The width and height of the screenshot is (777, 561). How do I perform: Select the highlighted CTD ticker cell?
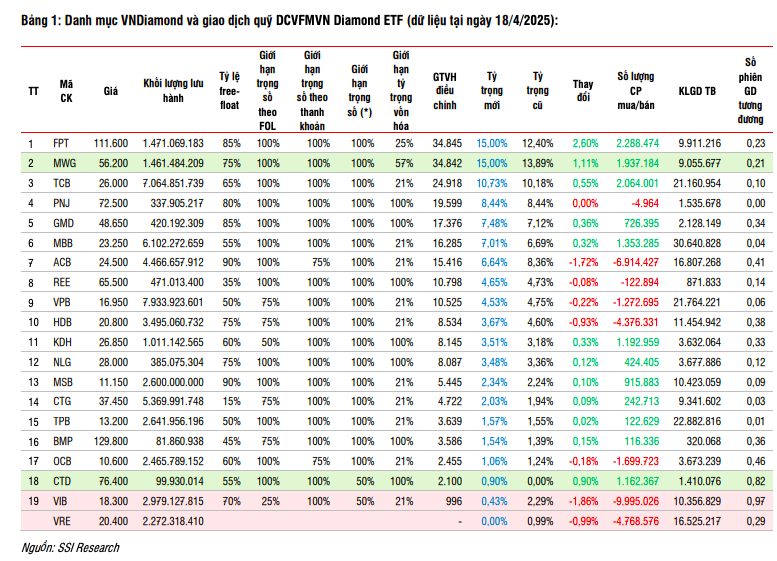(x=63, y=482)
